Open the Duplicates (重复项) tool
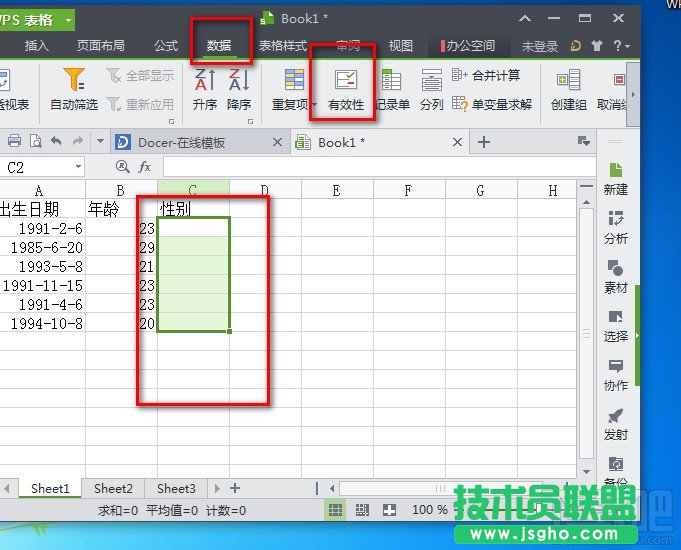Image resolution: width=681 pixels, height=550 pixels. coord(294,89)
